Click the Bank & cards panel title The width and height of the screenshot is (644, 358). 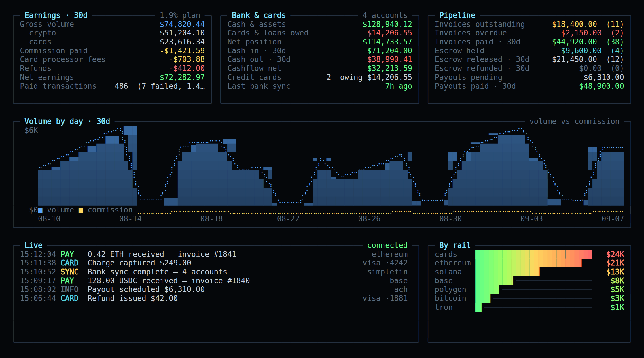[x=259, y=15]
